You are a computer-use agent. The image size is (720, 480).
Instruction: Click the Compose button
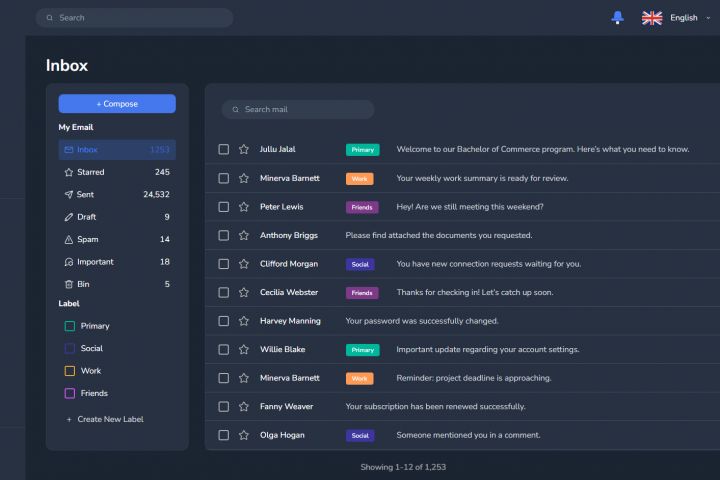tap(117, 104)
